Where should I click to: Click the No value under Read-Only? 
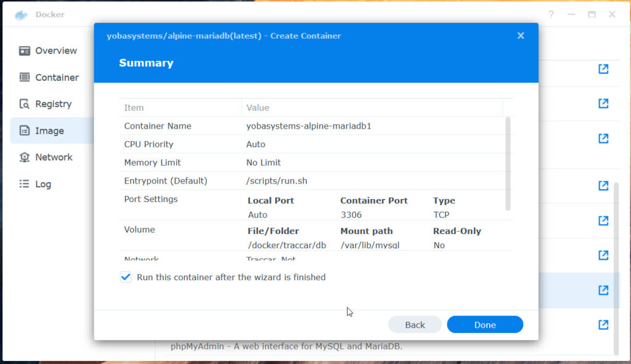(439, 245)
